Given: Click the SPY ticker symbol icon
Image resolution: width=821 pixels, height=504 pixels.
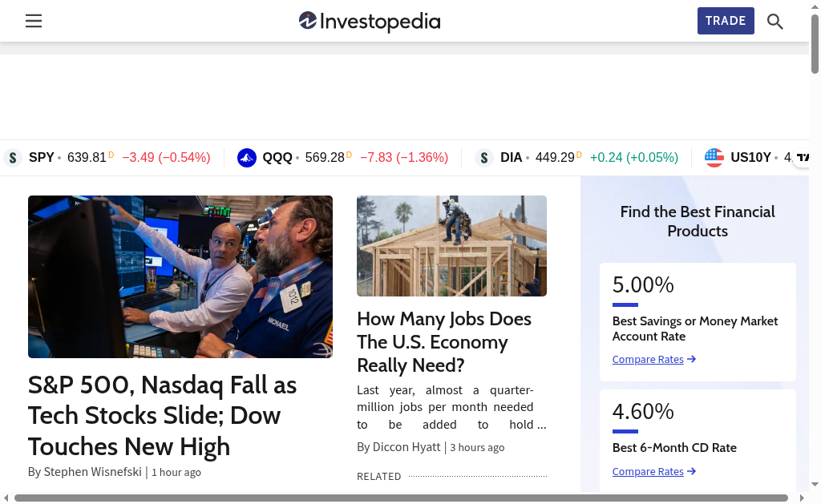Looking at the screenshot, I should point(13,158).
